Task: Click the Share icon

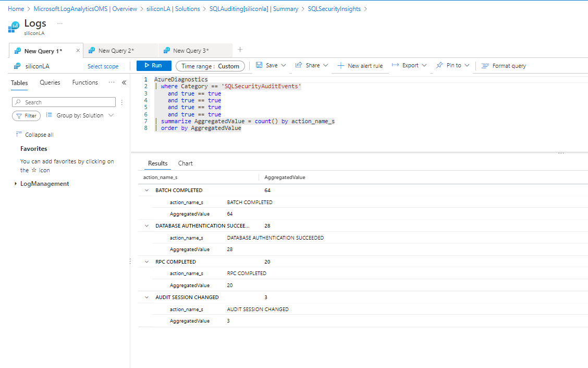Action: [299, 65]
